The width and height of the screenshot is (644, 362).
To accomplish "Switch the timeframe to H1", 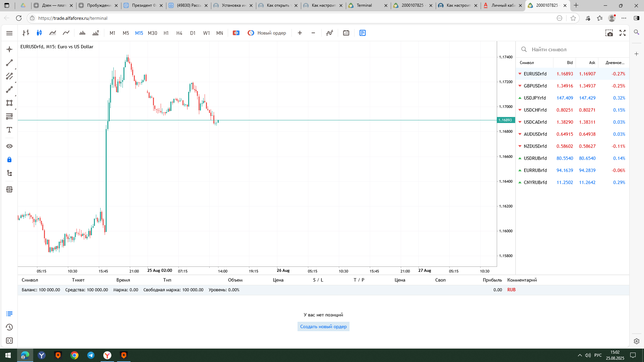I will (x=166, y=33).
